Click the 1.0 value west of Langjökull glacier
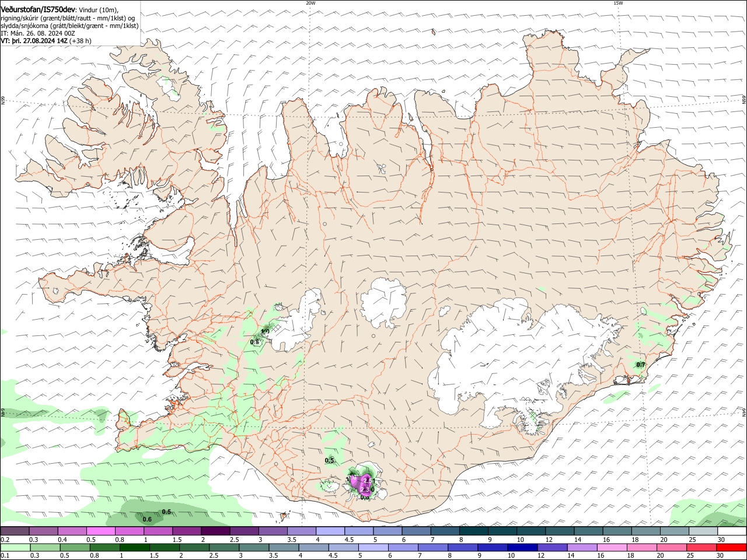Image resolution: width=747 pixels, height=560 pixels. pos(264,331)
